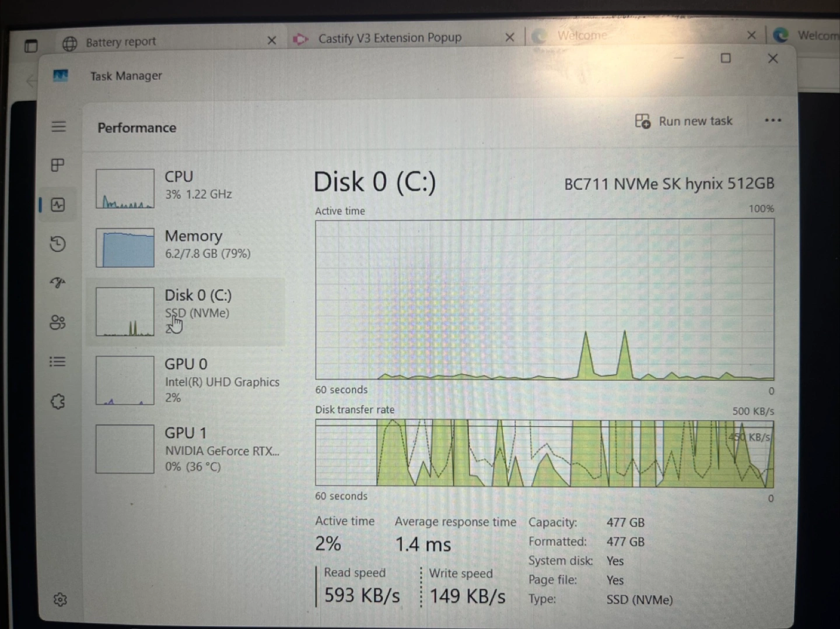This screenshot has height=629, width=840.
Task: Click the Write speed 149 KB/s value
Action: coord(467,596)
